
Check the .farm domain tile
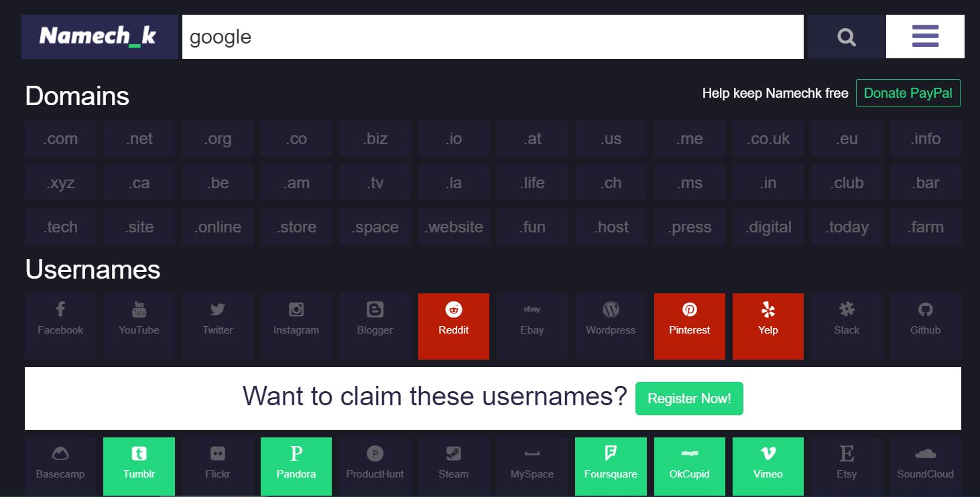point(926,227)
